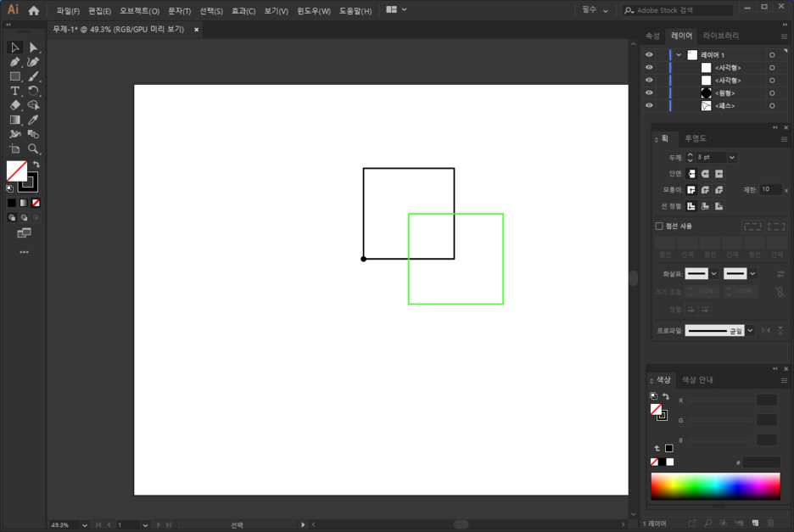Choose the butt cap stroke option
This screenshot has width=794, height=532.
point(691,174)
